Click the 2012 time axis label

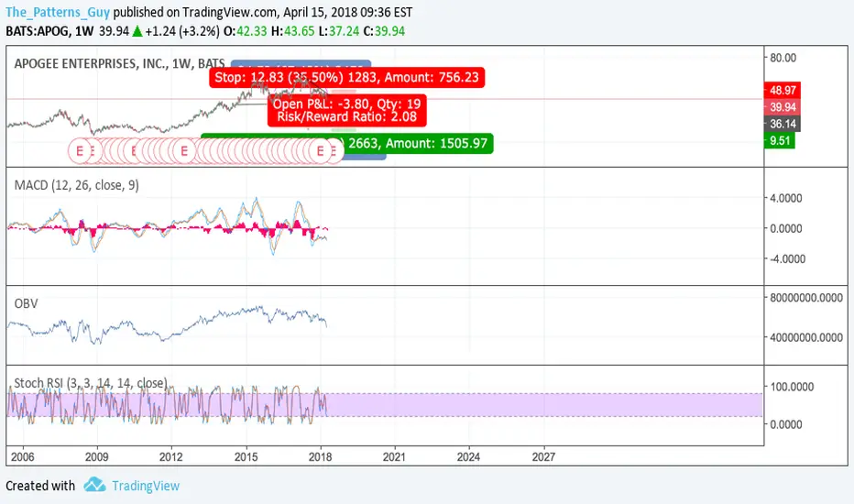point(170,456)
